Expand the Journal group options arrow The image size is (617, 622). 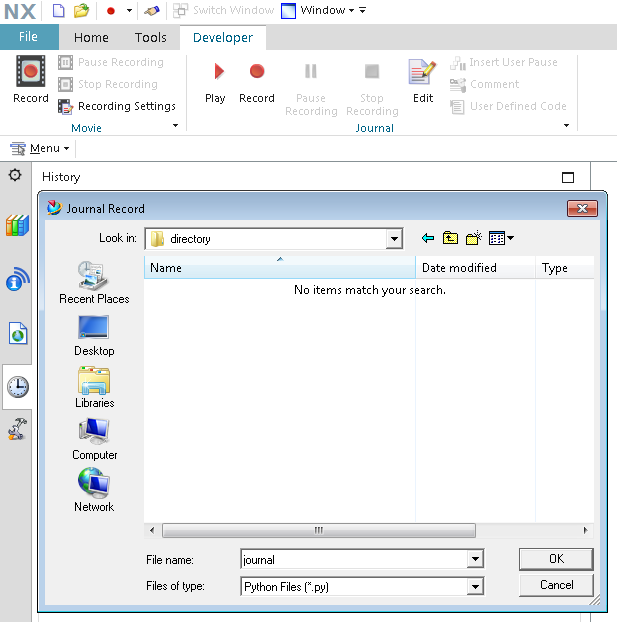(x=566, y=126)
